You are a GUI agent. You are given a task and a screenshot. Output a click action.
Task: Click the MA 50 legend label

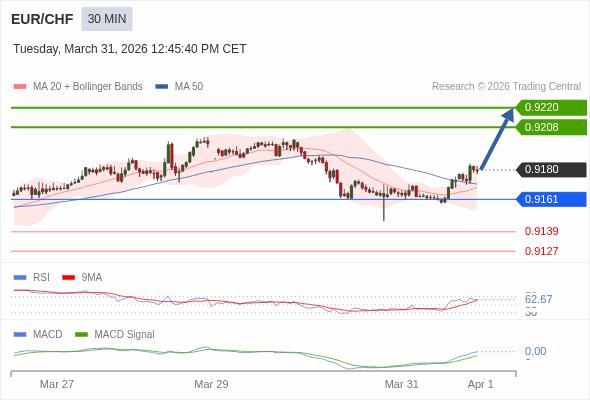189,87
